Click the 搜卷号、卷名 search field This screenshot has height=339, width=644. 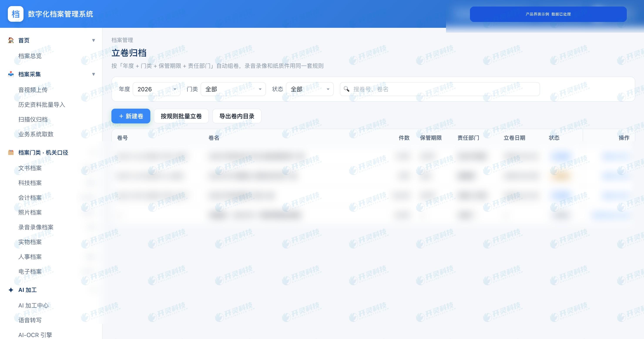tap(440, 89)
